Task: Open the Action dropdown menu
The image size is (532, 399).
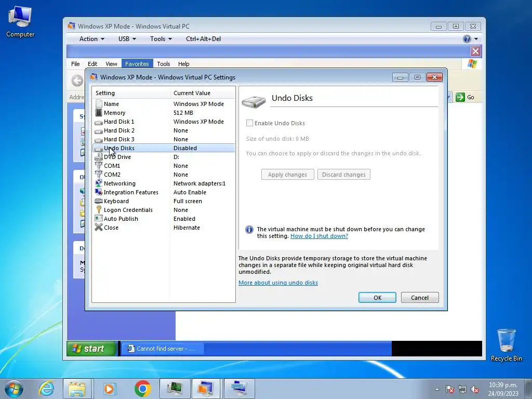Action: 91,38
